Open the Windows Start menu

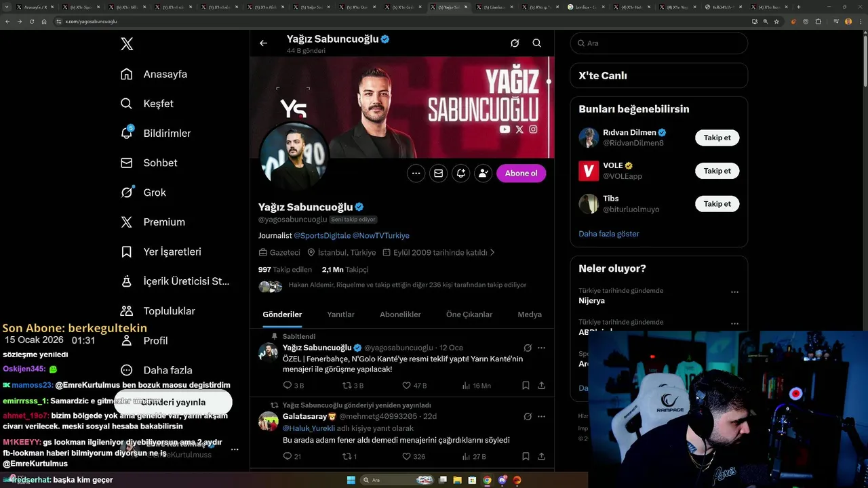[351, 480]
